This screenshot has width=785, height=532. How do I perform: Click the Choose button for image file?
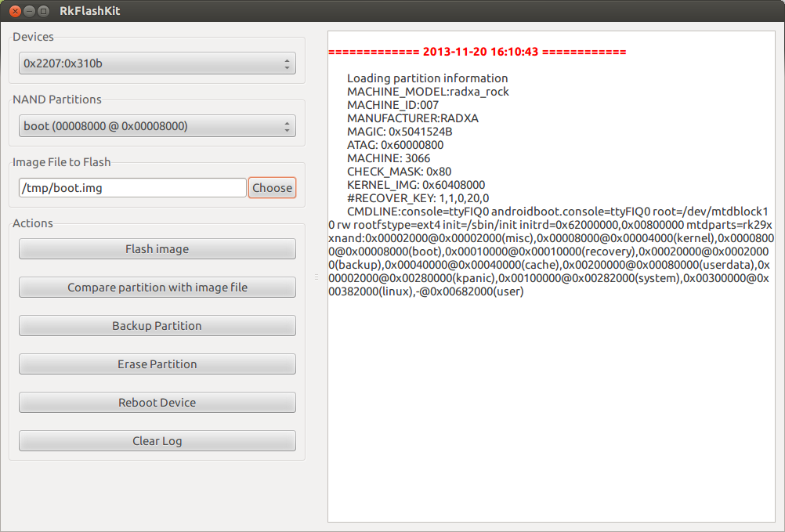[272, 188]
